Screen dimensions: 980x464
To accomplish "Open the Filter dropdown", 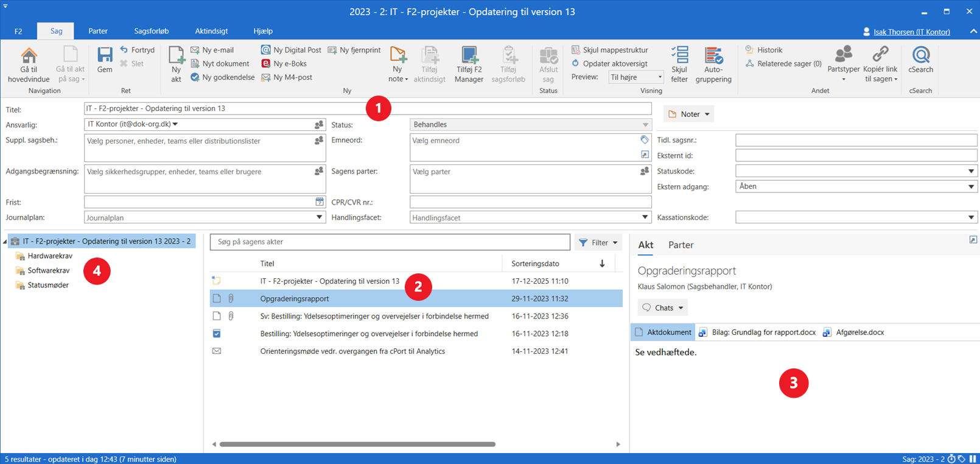I will pos(598,242).
